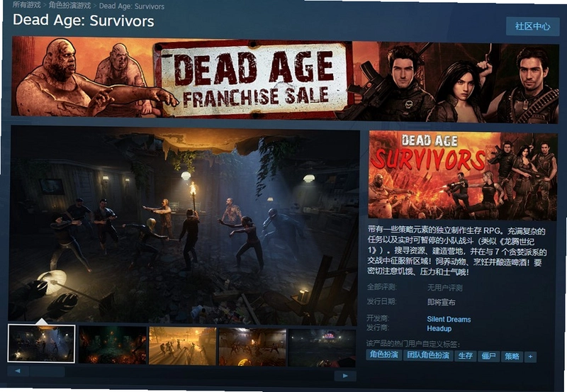
Task: Click the 僵尸 tag
Action: point(488,356)
